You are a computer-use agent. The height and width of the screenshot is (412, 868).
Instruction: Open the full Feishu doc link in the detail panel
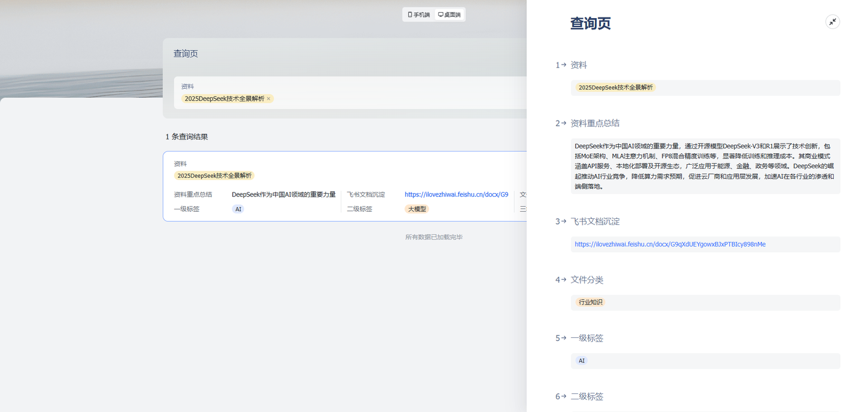tap(670, 244)
